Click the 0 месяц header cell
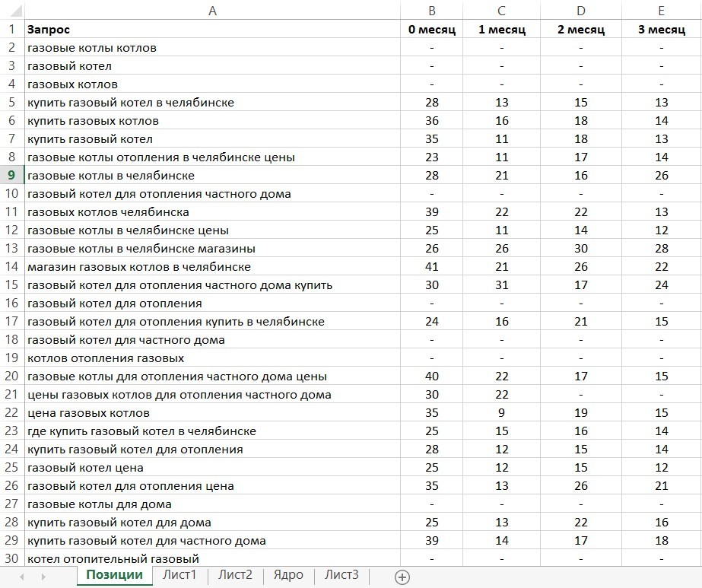 [x=431, y=29]
